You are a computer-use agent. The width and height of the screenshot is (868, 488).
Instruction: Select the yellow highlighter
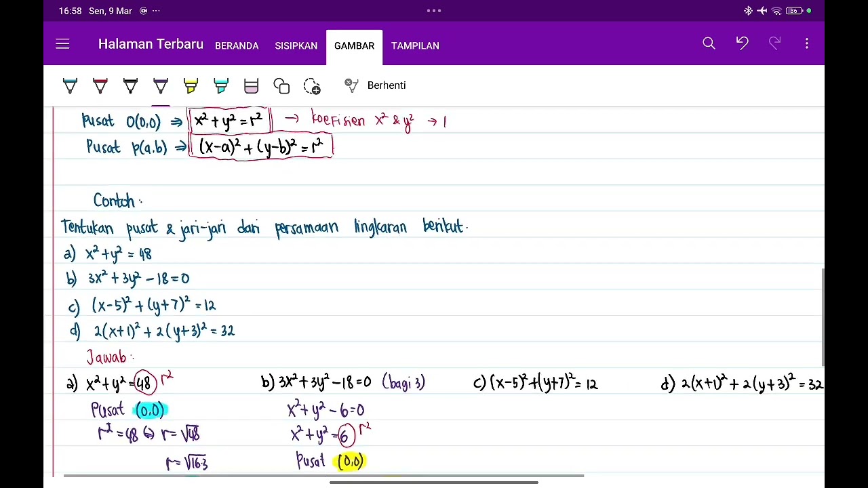click(191, 85)
